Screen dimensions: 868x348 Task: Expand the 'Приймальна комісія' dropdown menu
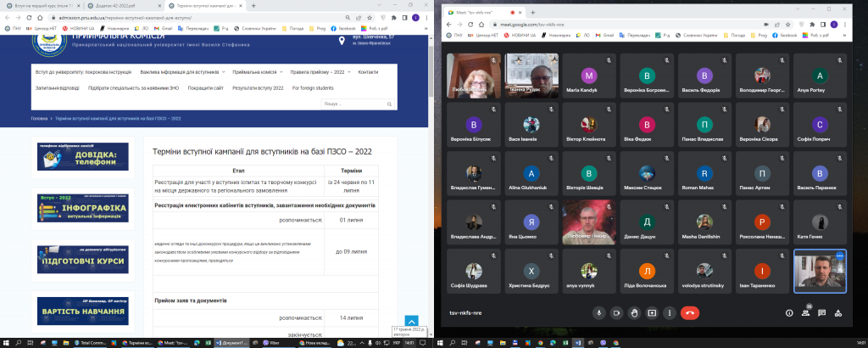coord(258,72)
